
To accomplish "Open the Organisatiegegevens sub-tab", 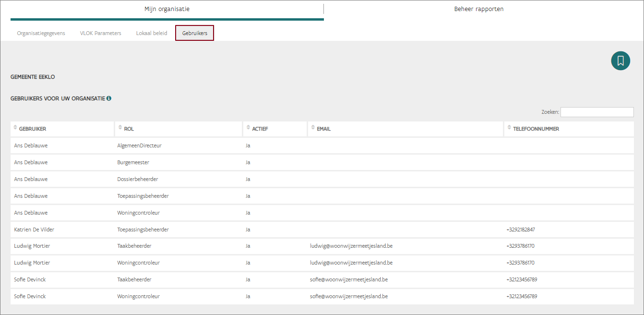I will (x=41, y=33).
